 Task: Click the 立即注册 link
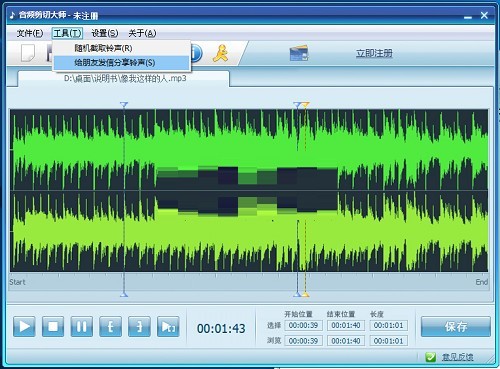(x=374, y=53)
